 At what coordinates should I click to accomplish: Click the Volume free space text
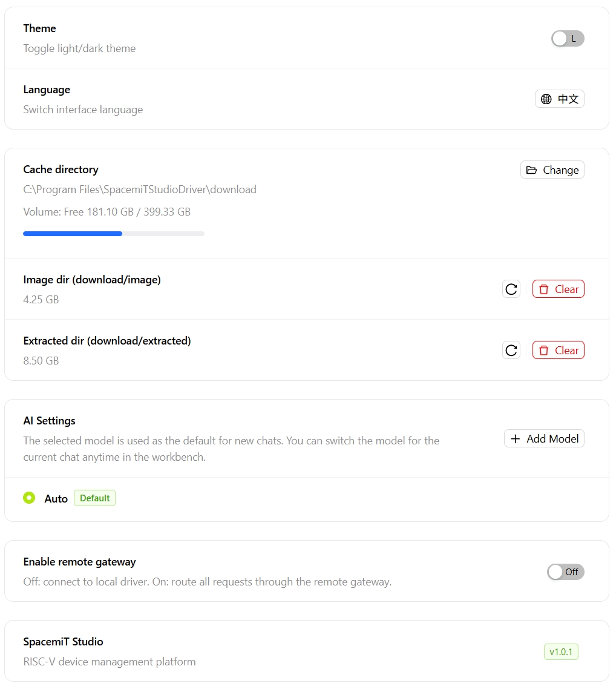tap(106, 212)
